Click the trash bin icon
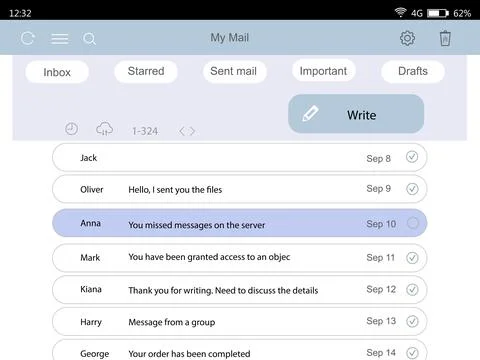The height and width of the screenshot is (360, 480). (x=445, y=38)
